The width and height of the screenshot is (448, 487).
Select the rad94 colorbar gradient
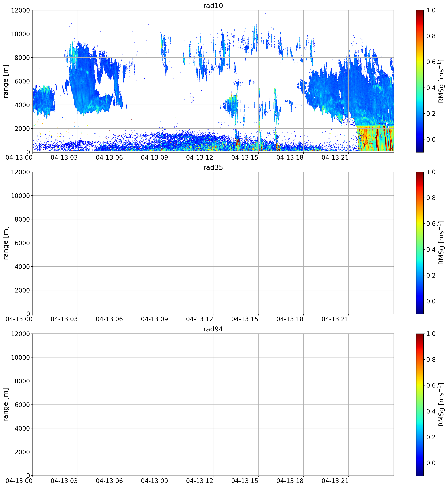420,405
